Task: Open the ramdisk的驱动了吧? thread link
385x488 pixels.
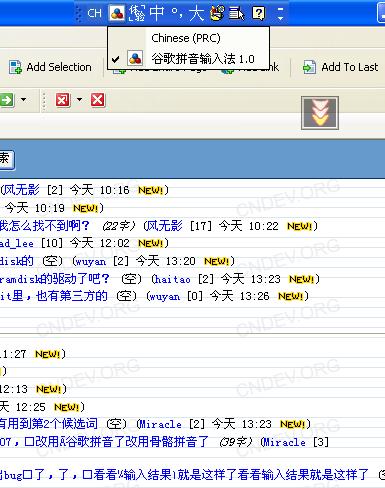Action: point(54,278)
